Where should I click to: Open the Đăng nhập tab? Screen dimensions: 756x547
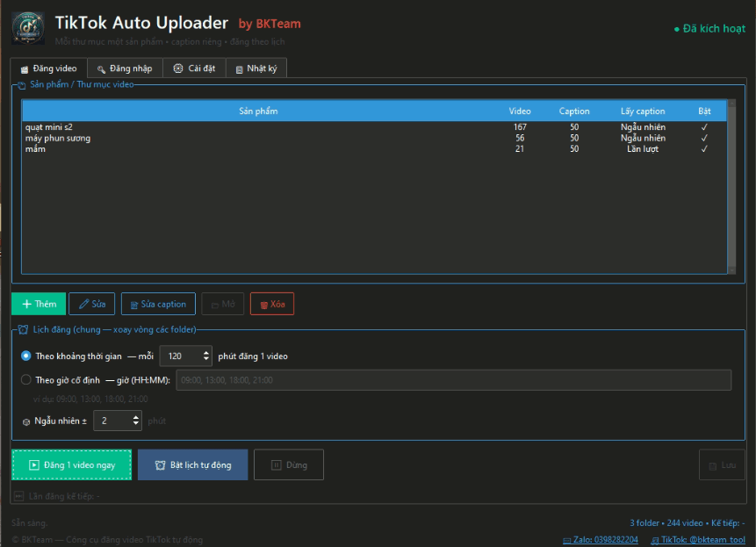pyautogui.click(x=125, y=68)
